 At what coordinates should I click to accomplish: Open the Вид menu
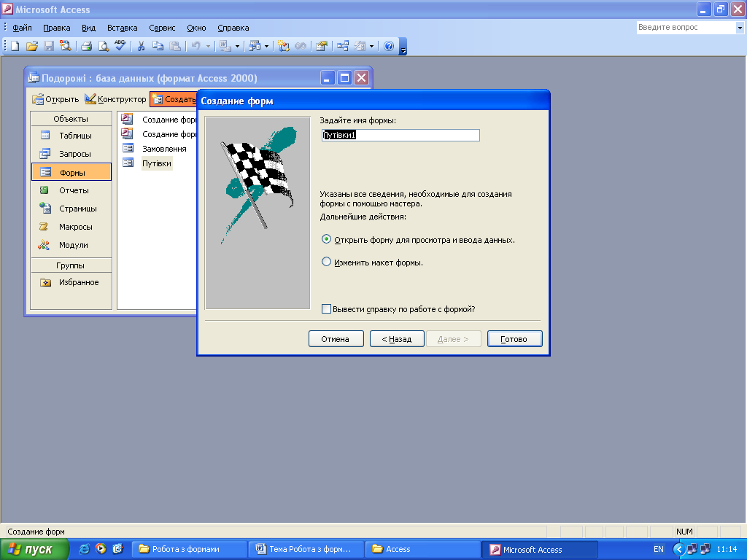click(88, 28)
